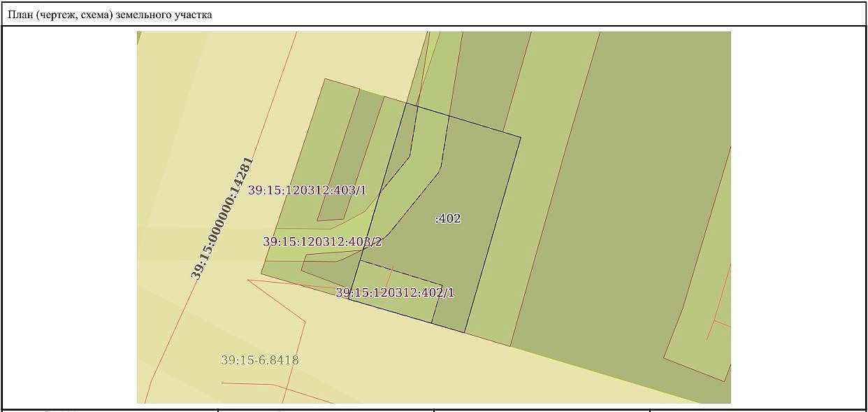Click the cadastral label 39:15:120312:403/1
Screen dimensions: 868x412
(308, 190)
